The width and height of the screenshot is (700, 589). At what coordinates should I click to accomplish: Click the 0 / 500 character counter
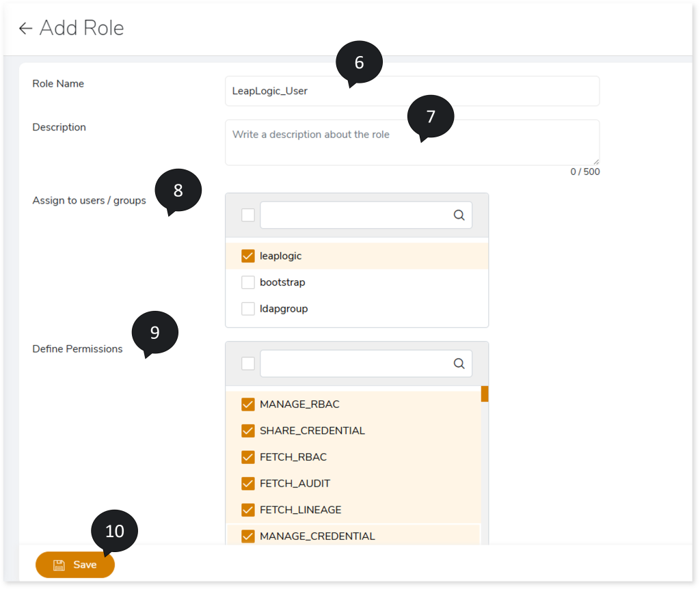click(585, 172)
